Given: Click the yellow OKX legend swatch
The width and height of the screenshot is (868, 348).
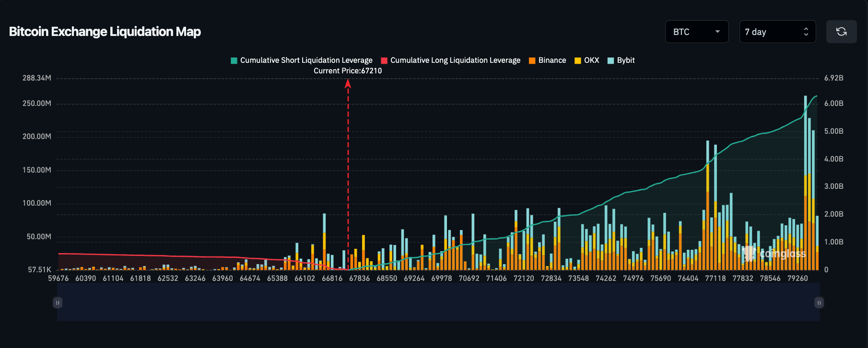Looking at the screenshot, I should point(577,60).
